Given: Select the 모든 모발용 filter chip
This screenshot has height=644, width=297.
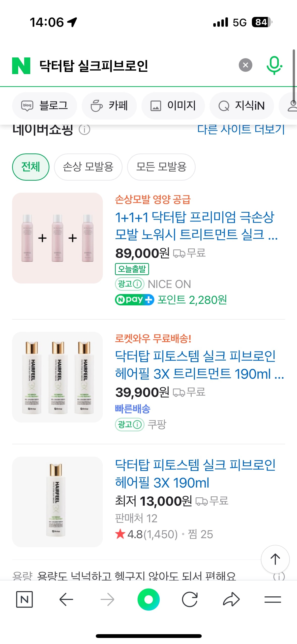Looking at the screenshot, I should [x=161, y=167].
